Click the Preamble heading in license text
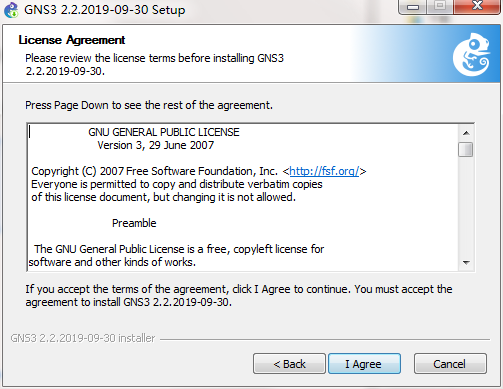The height and width of the screenshot is (389, 503). point(134,223)
